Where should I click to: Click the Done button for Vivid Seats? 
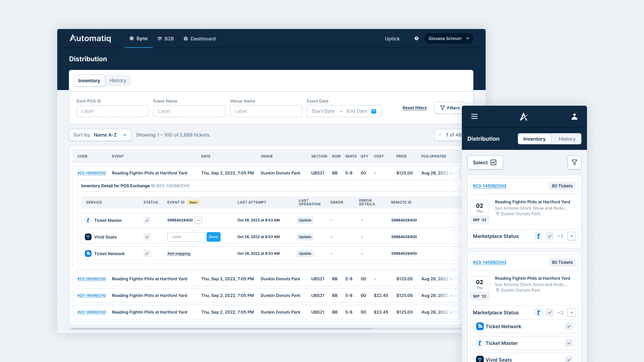[213, 237]
